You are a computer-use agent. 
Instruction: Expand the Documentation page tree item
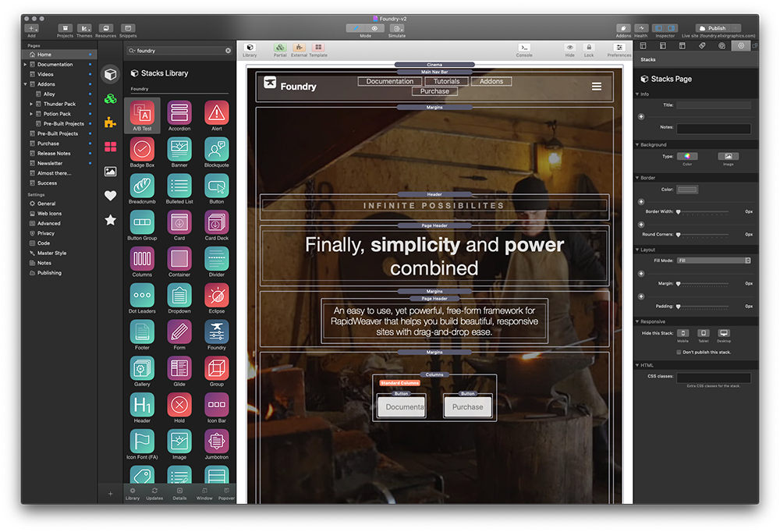(26, 65)
